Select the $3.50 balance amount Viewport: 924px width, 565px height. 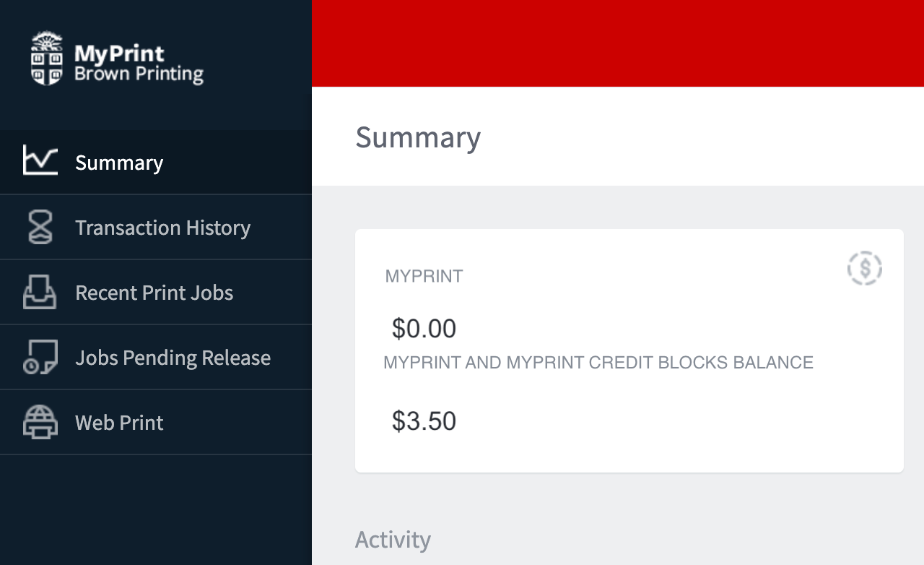(424, 421)
